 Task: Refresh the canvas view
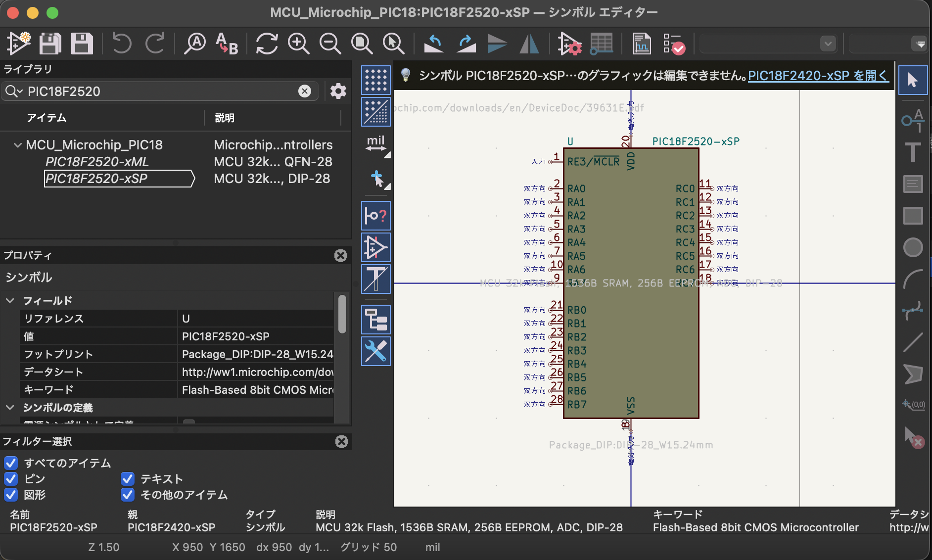click(x=267, y=44)
